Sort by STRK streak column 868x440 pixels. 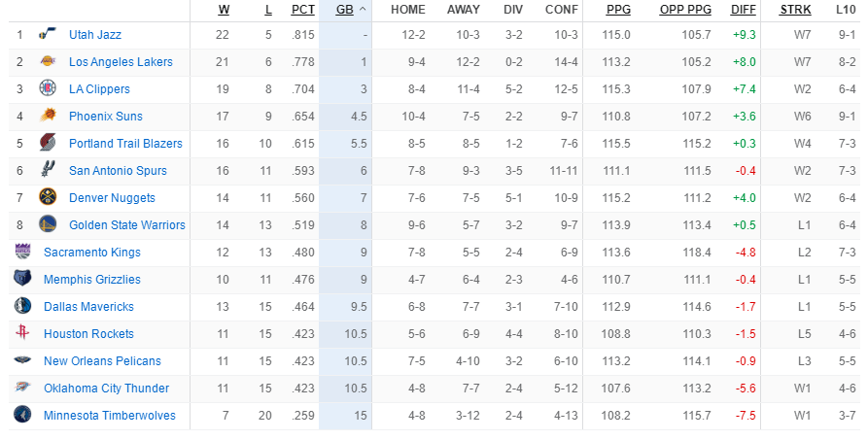click(x=795, y=10)
